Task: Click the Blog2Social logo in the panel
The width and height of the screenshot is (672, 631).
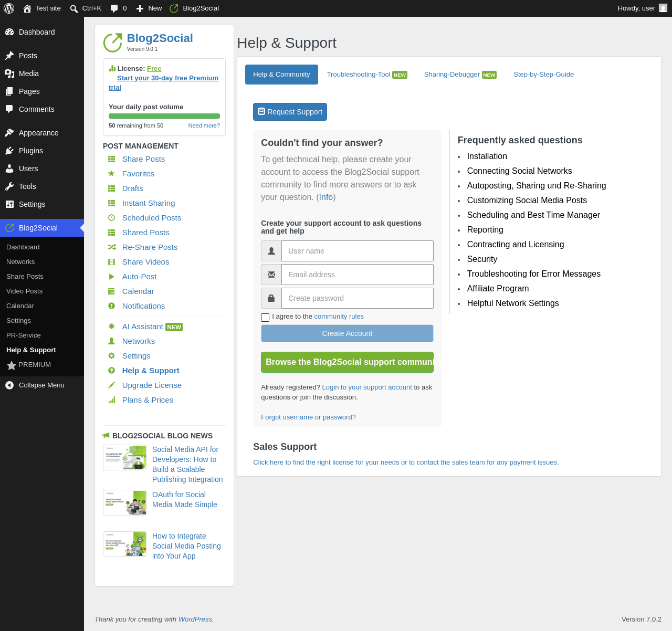Action: [112, 43]
